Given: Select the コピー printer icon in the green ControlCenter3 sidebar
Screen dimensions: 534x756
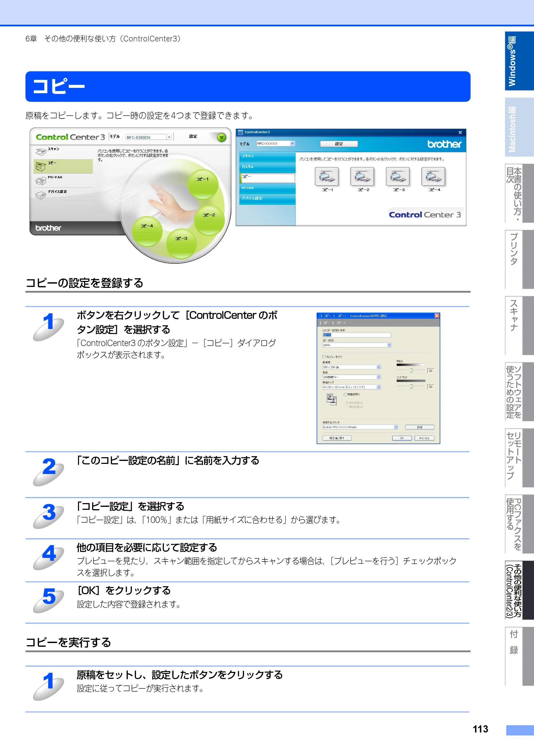Looking at the screenshot, I should (x=41, y=167).
